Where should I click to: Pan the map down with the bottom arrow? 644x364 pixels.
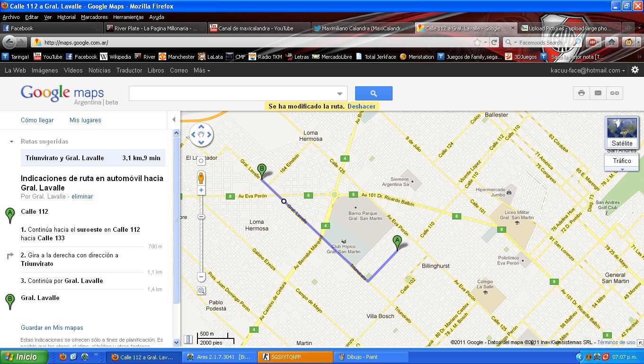pos(201,143)
